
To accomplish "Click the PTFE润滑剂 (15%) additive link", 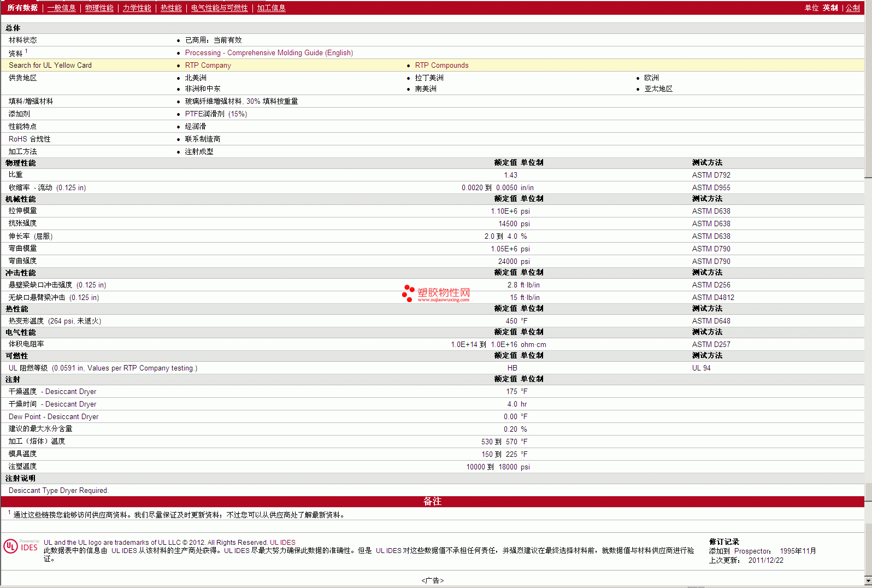I will (216, 114).
